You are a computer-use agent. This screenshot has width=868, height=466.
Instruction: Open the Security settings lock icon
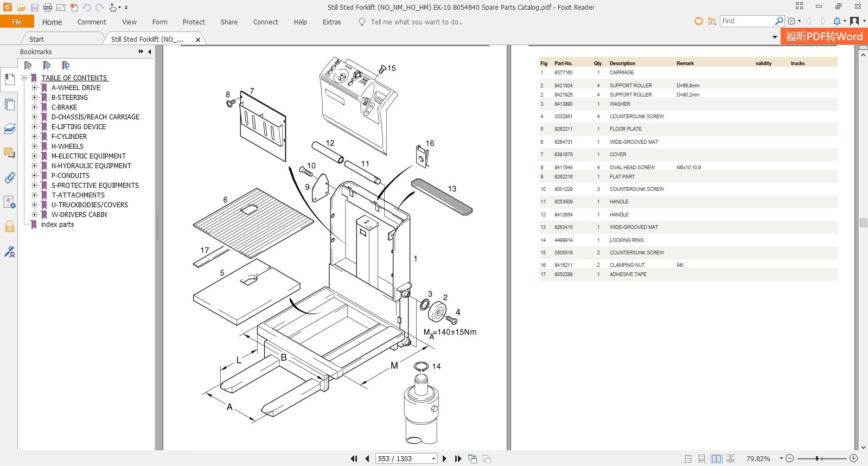click(x=9, y=227)
